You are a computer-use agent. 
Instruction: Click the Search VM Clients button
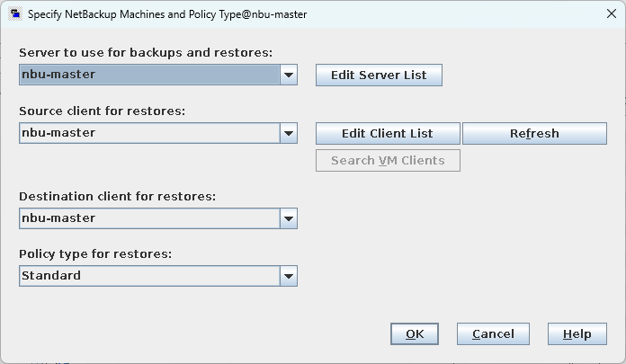[x=388, y=161]
